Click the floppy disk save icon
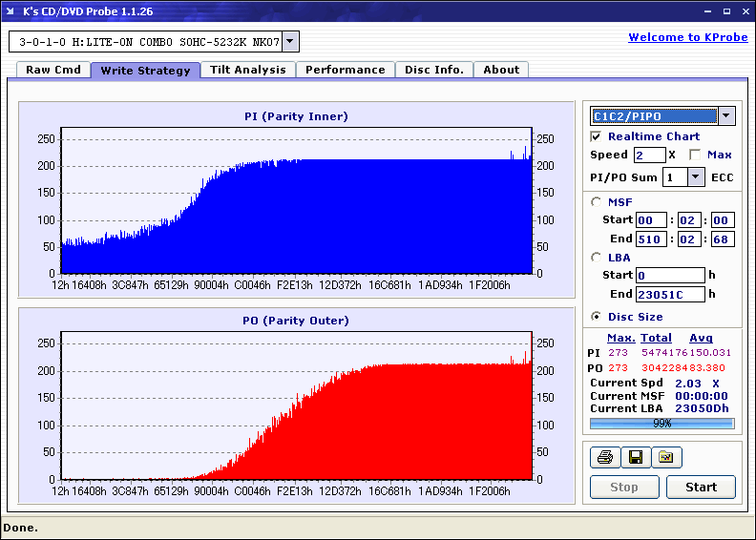The height and width of the screenshot is (540, 756). [x=636, y=457]
